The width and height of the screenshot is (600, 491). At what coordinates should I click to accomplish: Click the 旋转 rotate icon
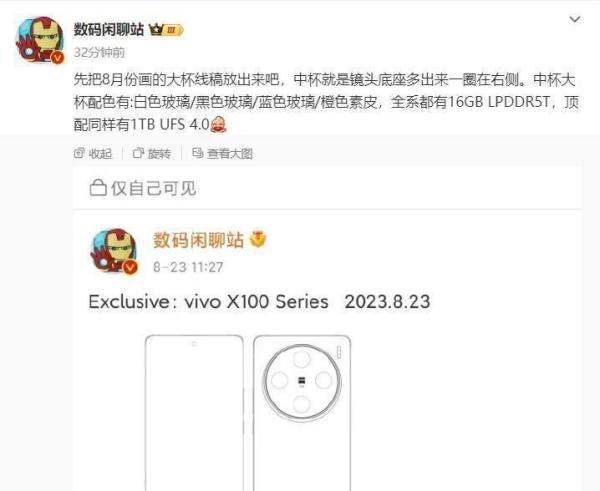(138, 153)
